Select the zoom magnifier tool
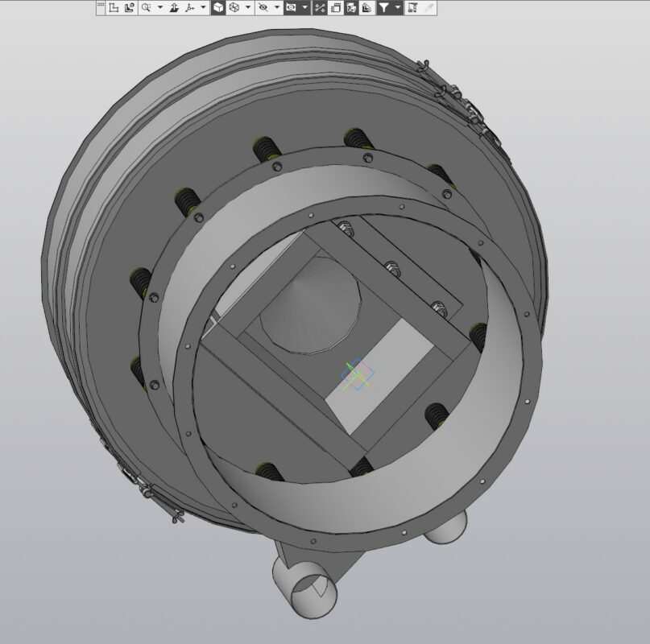This screenshot has height=644, width=650. [146, 7]
